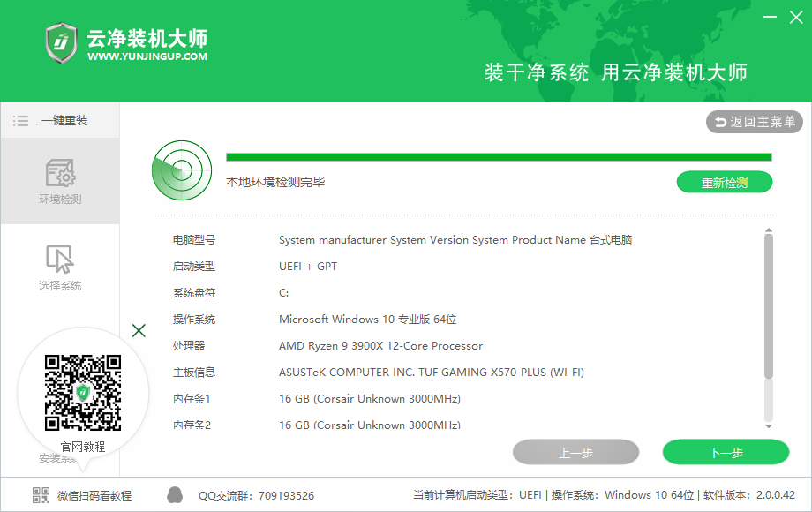The width and height of the screenshot is (812, 512).
Task: Go to the 选择系统 sidebar step
Action: [x=60, y=267]
